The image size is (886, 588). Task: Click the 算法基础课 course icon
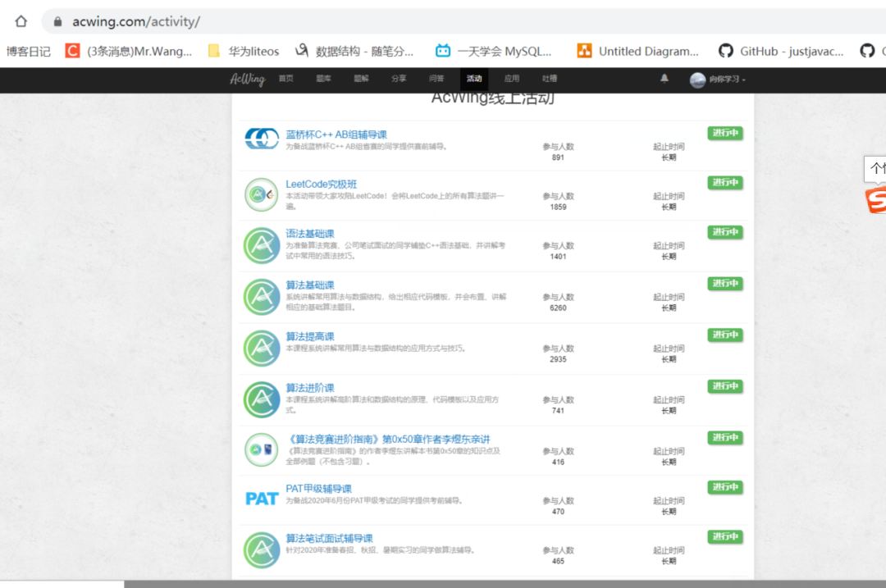click(x=262, y=297)
